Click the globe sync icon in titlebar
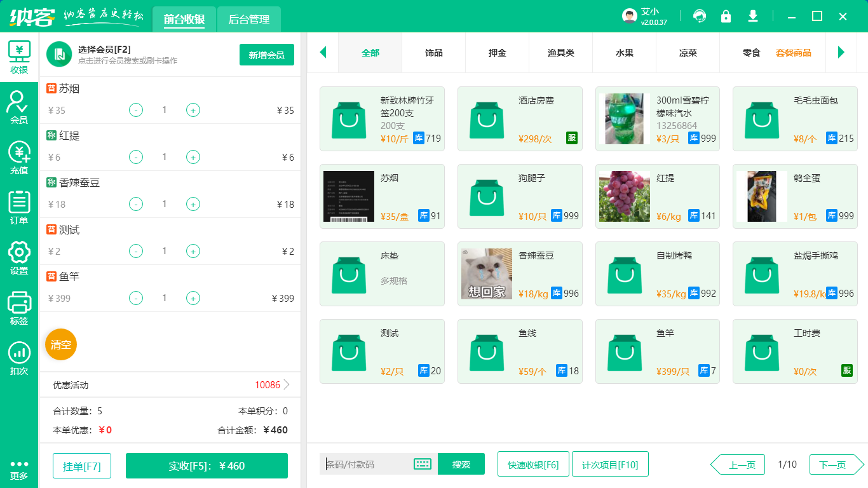The width and height of the screenshot is (868, 488). (700, 15)
